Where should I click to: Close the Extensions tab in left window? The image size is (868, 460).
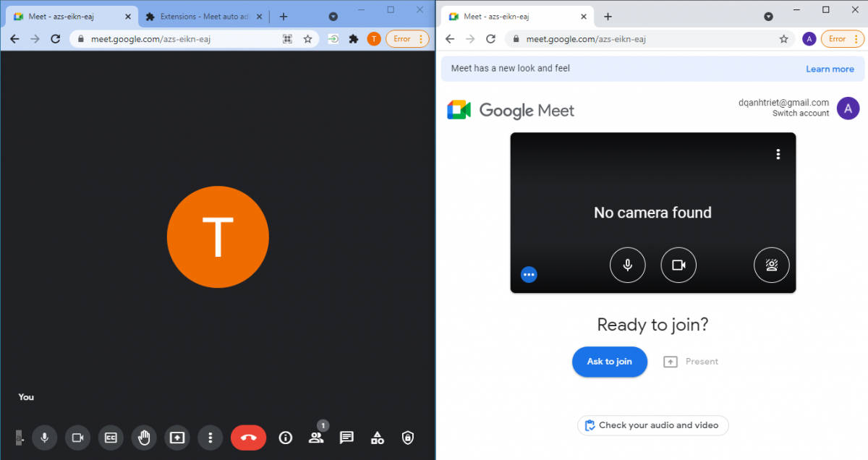[x=258, y=17]
